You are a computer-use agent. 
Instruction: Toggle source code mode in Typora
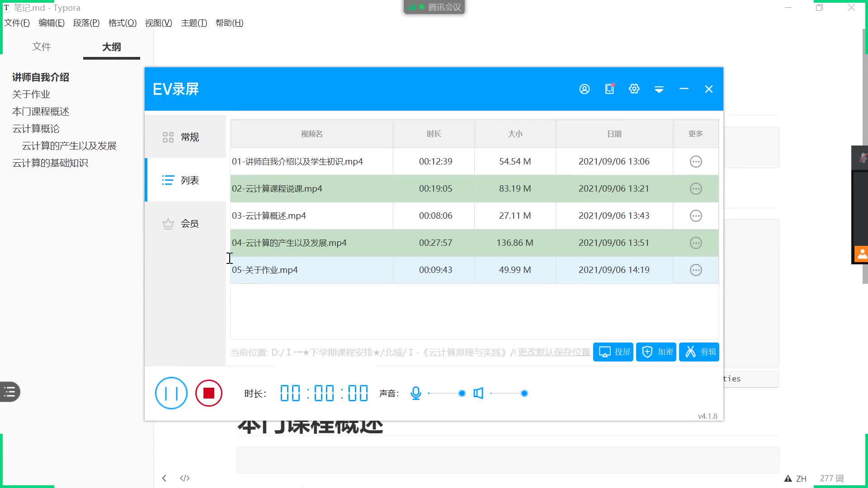tap(185, 478)
